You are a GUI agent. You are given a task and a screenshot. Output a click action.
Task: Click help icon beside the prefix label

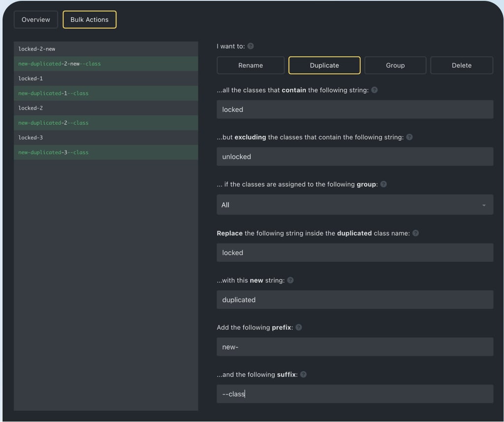[299, 327]
